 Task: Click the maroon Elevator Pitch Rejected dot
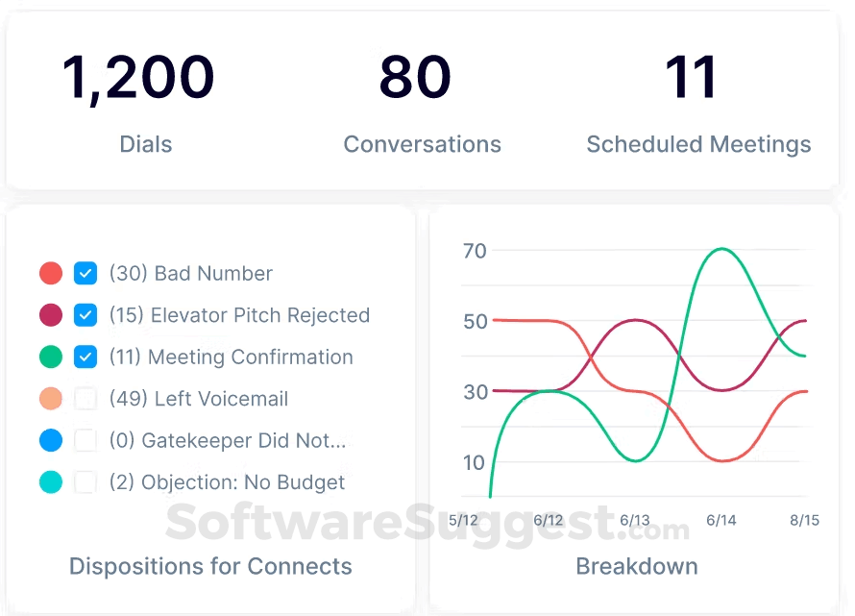tap(51, 315)
